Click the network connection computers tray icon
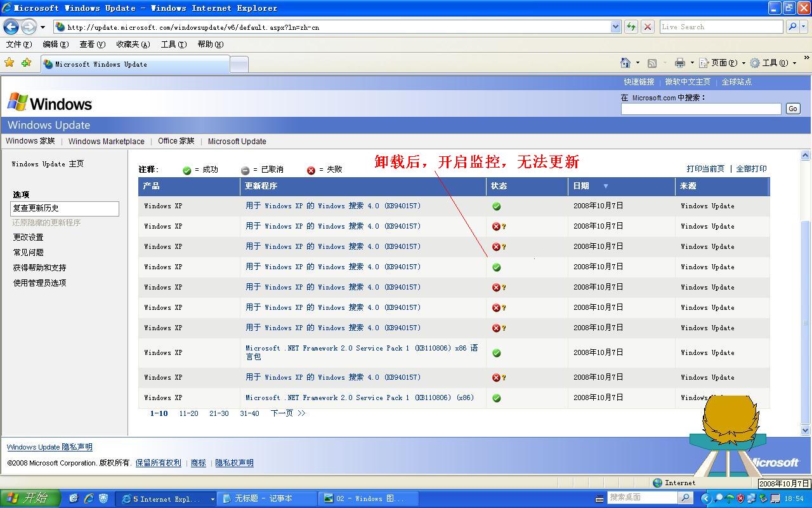The width and height of the screenshot is (812, 508). click(x=752, y=498)
